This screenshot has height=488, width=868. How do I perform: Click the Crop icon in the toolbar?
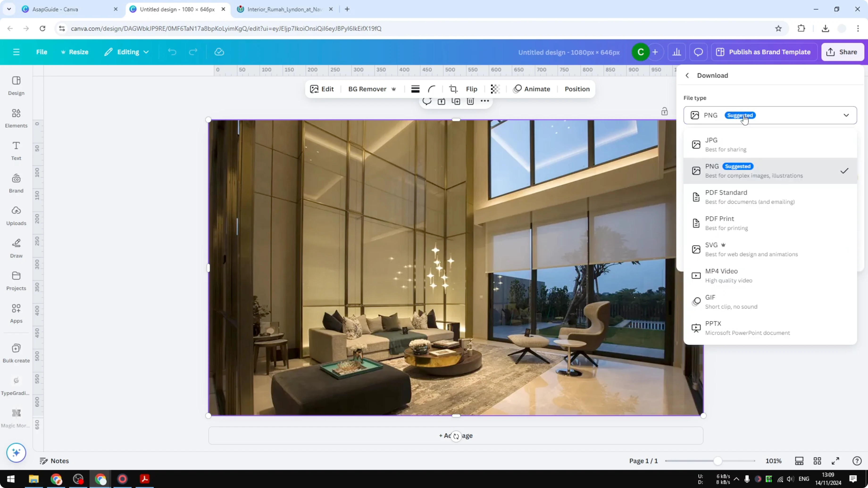(x=453, y=89)
